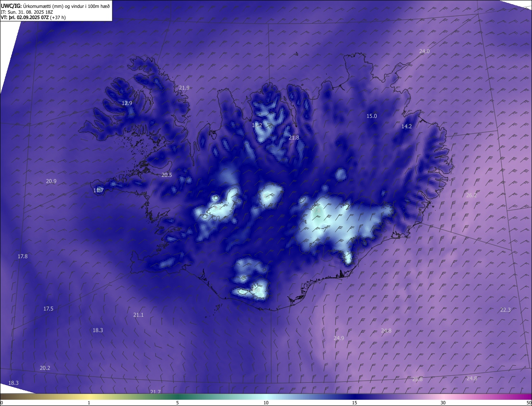Click the 21.7 value label
This screenshot has height=406, width=532.
(x=155, y=391)
